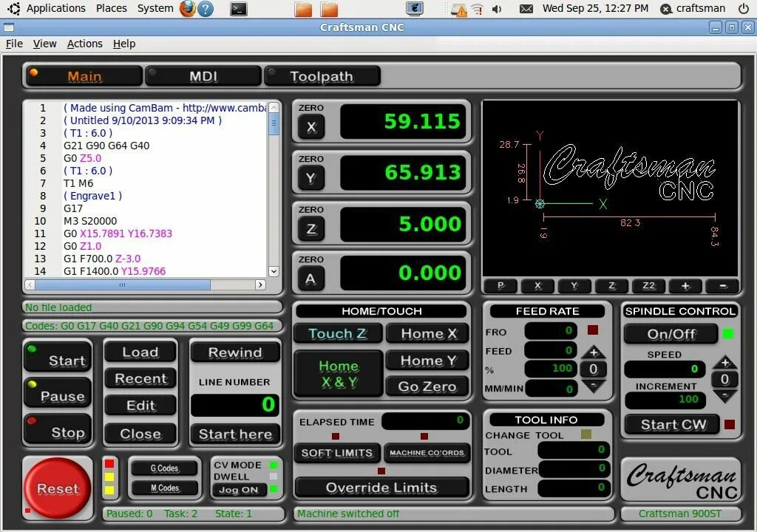This screenshot has width=757, height=532.
Task: Set toolpath preview to X view
Action: [537, 286]
